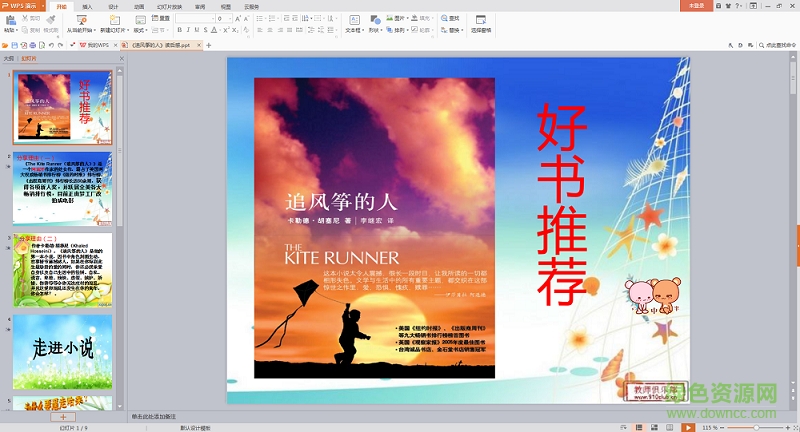Apply subscript formatting
This screenshot has width=800, height=432.
click(x=235, y=30)
